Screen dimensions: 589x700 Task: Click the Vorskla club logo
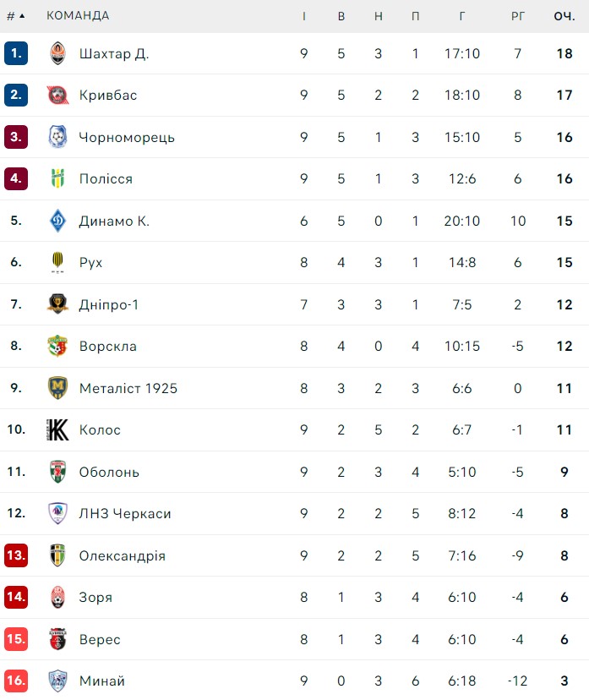click(57, 346)
